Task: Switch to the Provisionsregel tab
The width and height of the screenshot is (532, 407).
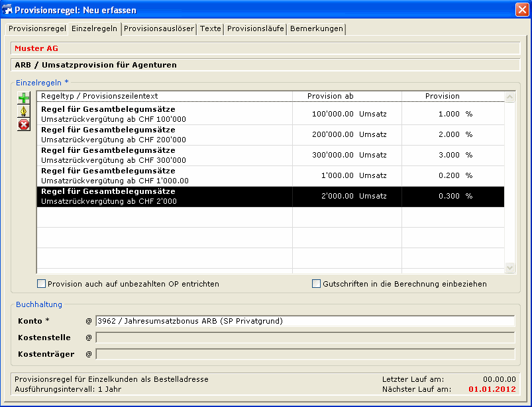Action: (37, 29)
